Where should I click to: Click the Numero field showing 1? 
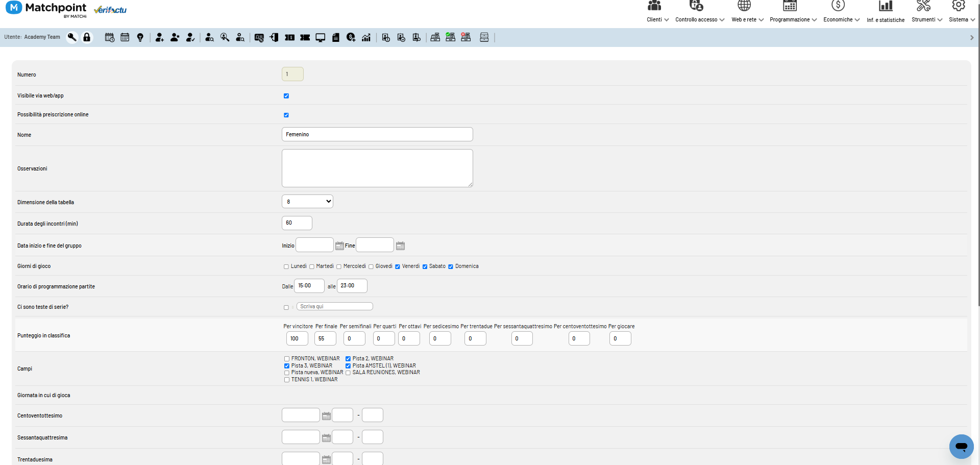[x=292, y=74]
